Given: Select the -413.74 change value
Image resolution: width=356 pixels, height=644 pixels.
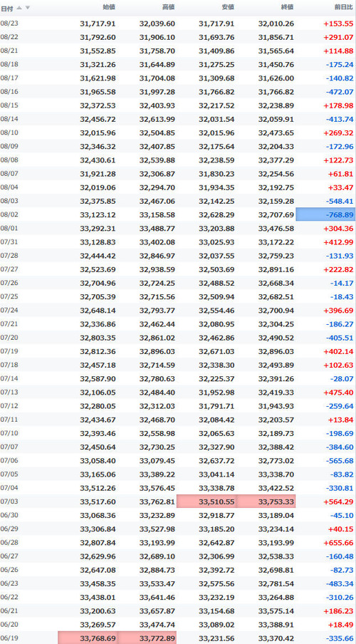Looking at the screenshot, I should (x=340, y=119).
